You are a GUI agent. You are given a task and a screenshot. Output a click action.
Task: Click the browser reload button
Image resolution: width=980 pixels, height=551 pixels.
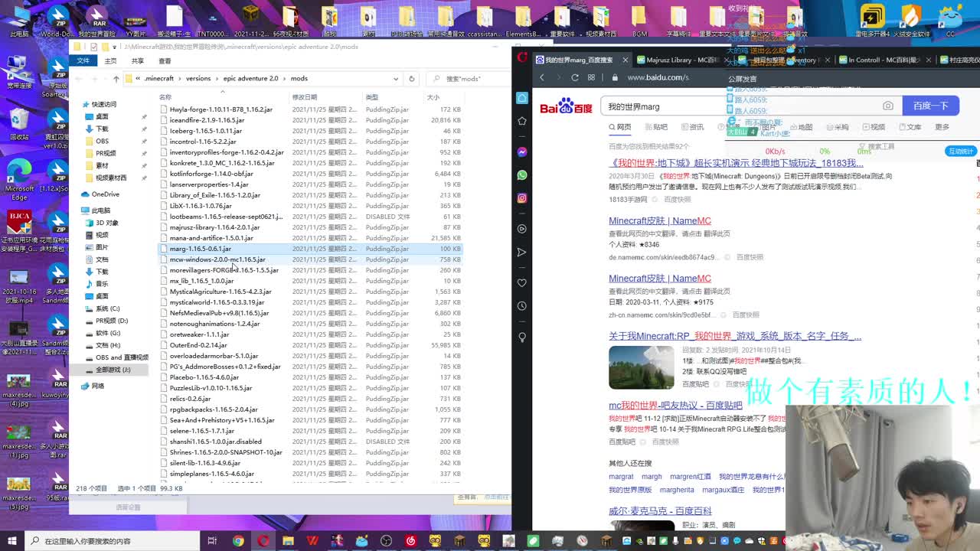tap(575, 77)
